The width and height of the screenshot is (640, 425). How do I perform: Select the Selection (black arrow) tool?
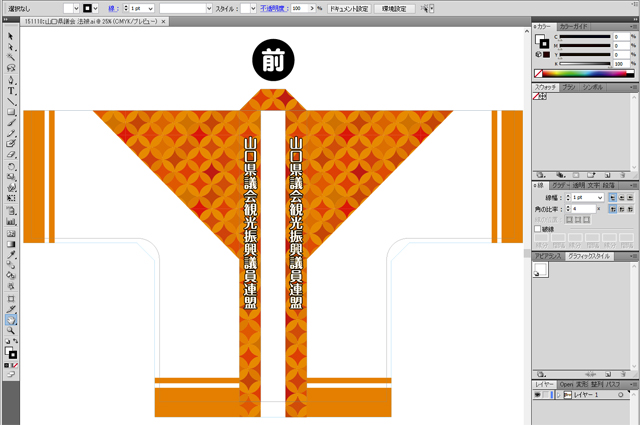(11, 36)
